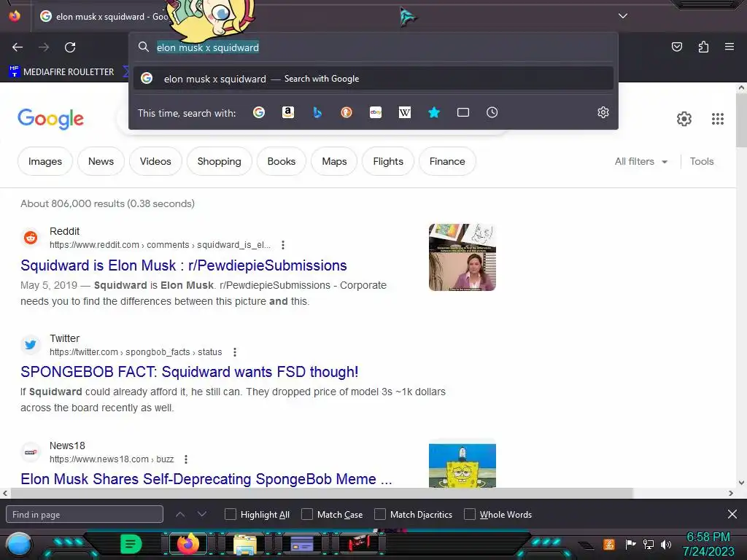
Task: Switch to the Books filter
Action: click(x=282, y=161)
